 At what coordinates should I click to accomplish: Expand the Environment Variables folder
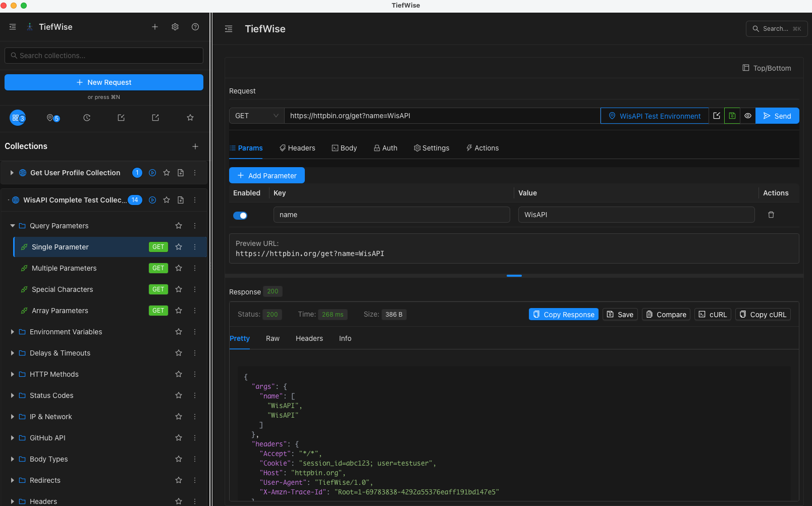pyautogui.click(x=12, y=332)
